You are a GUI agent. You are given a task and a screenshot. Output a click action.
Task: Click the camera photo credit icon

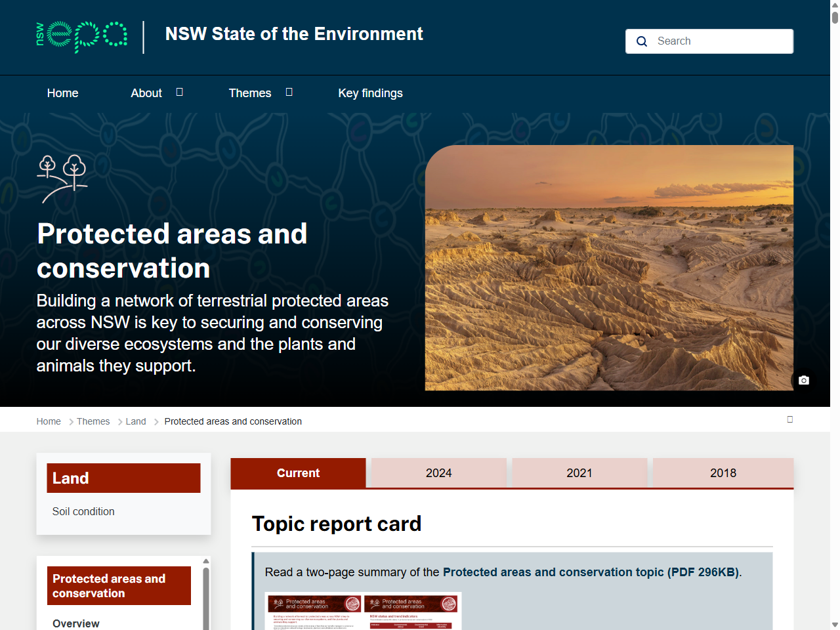[803, 380]
